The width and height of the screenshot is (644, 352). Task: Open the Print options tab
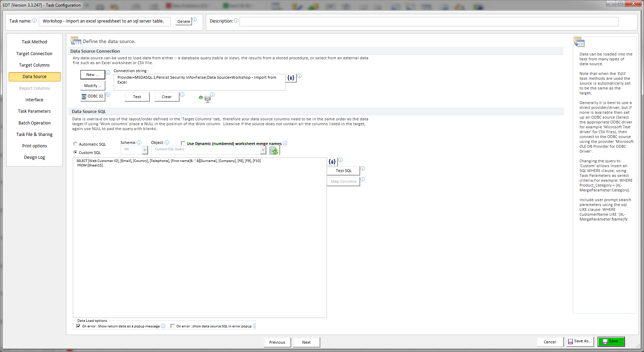[34, 146]
